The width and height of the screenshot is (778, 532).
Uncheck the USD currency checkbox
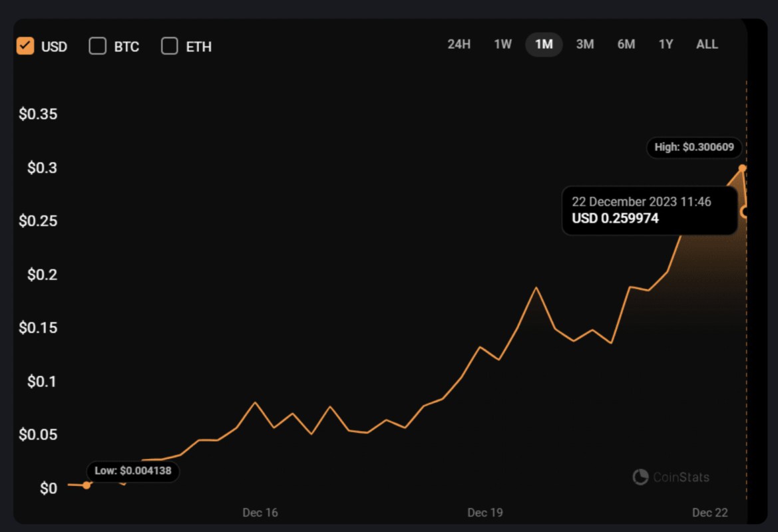coord(25,47)
